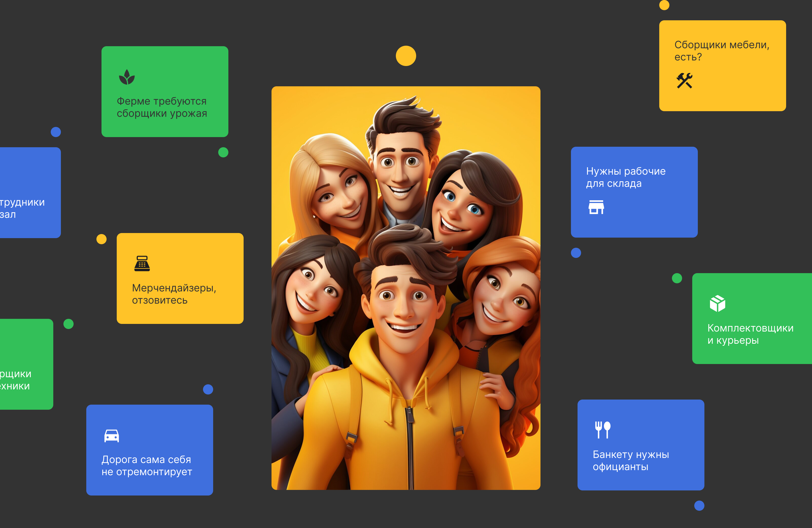Open 'Банкету нужны официанты' card text
The height and width of the screenshot is (528, 812).
(631, 460)
